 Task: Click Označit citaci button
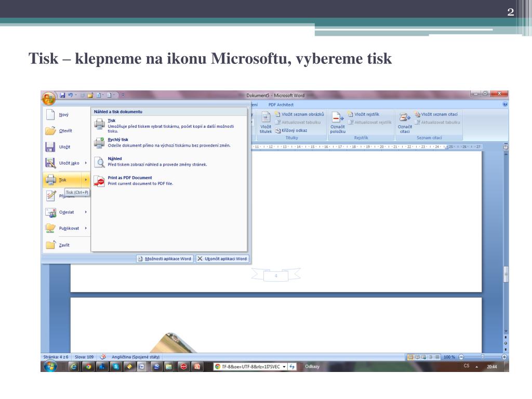click(405, 123)
